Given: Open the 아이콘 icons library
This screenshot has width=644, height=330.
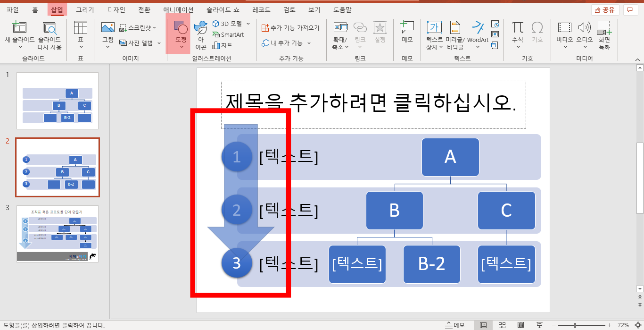Looking at the screenshot, I should [x=201, y=35].
